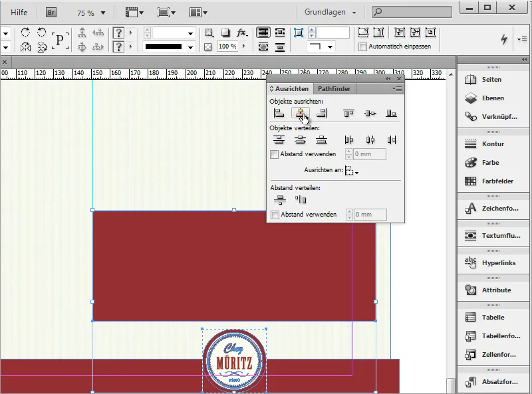This screenshot has height=394, width=532.
Task: Click align bottom edges icon
Action: [x=391, y=113]
